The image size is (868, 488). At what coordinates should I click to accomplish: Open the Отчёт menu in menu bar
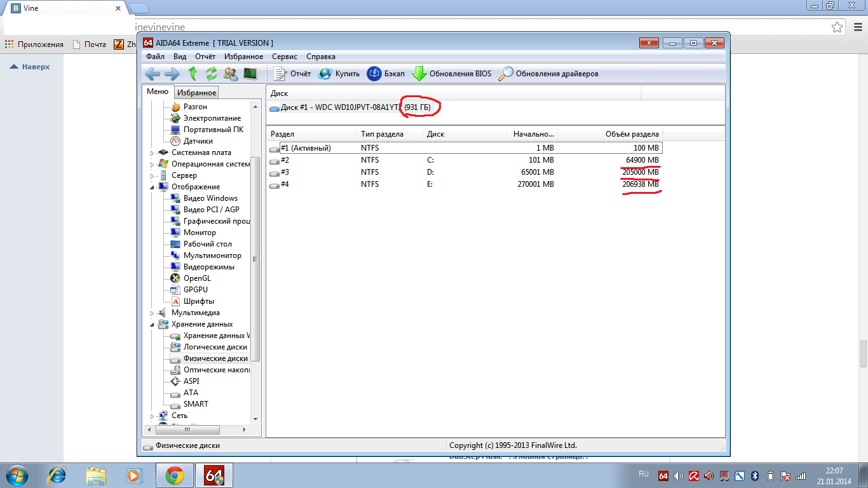[205, 57]
